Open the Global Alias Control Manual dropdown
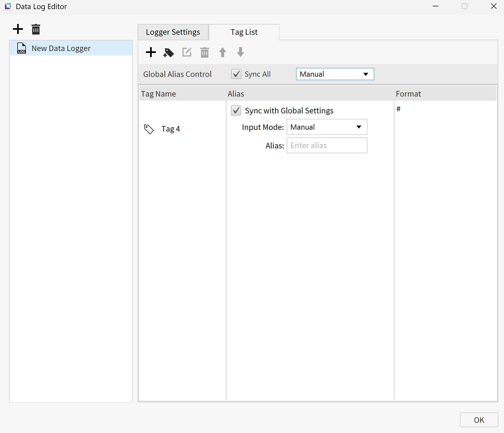This screenshot has width=504, height=433. click(x=335, y=74)
